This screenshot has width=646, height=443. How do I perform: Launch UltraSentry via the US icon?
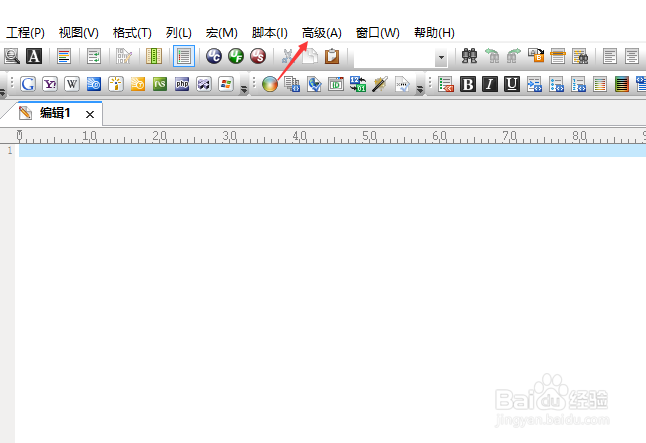(x=258, y=56)
